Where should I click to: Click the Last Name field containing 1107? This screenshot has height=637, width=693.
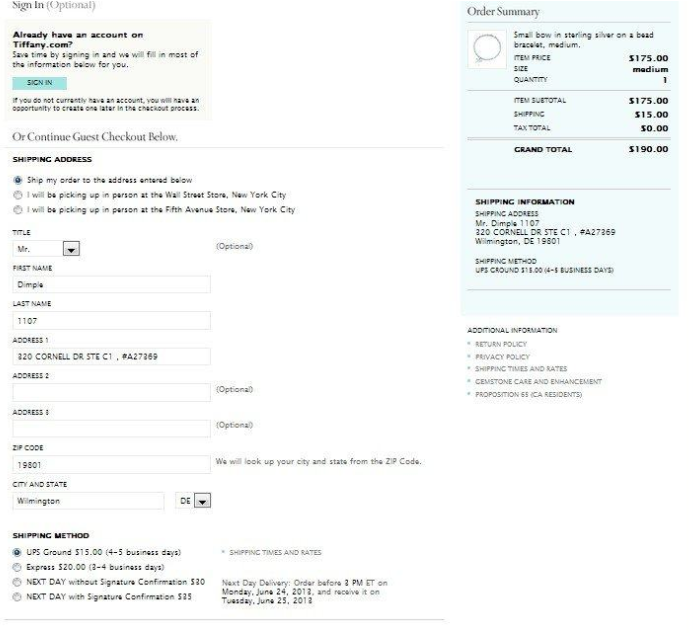pyautogui.click(x=111, y=321)
